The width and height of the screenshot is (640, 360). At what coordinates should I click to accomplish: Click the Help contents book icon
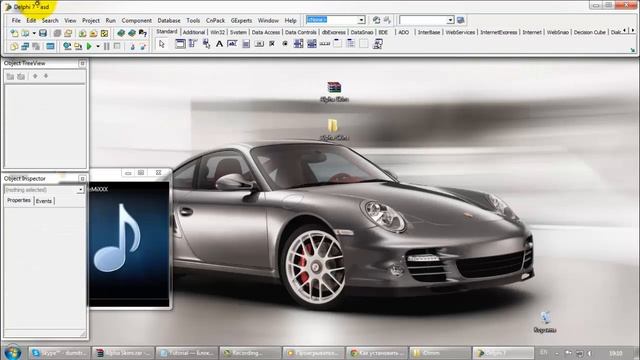pos(121,33)
